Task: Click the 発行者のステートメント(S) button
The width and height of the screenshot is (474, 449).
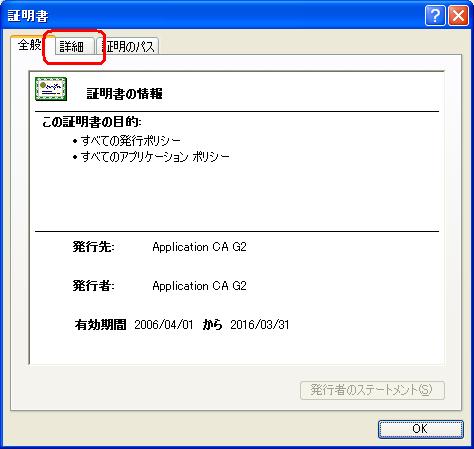Action: 372,390
